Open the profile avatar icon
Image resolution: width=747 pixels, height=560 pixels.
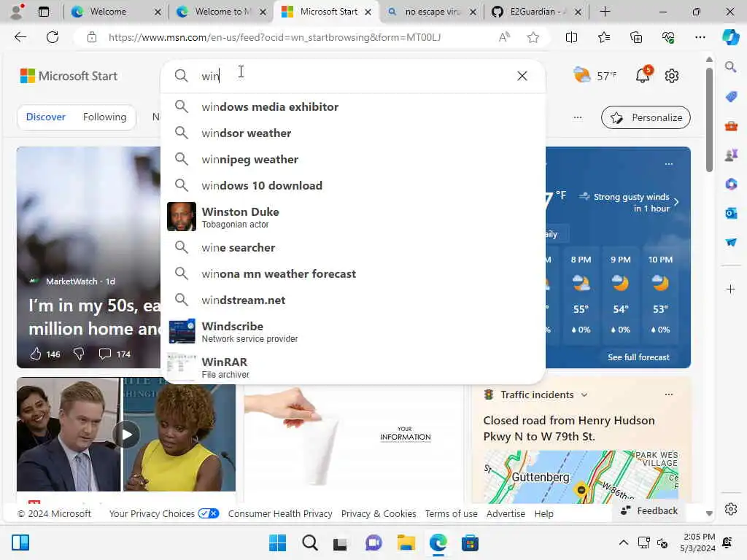click(18, 12)
